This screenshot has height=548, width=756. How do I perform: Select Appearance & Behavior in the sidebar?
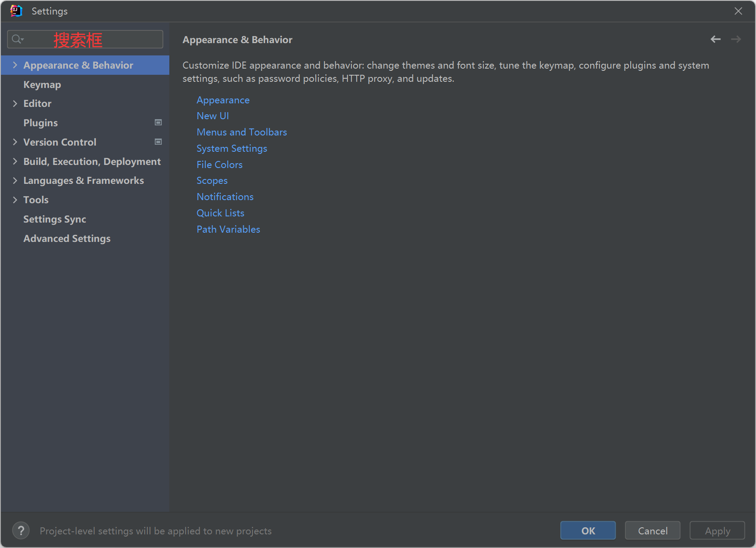pyautogui.click(x=85, y=65)
